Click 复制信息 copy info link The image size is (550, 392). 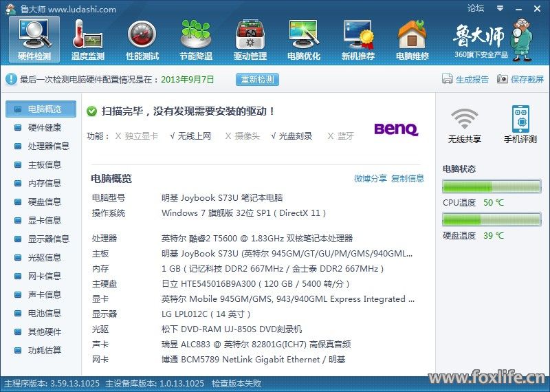(x=408, y=179)
